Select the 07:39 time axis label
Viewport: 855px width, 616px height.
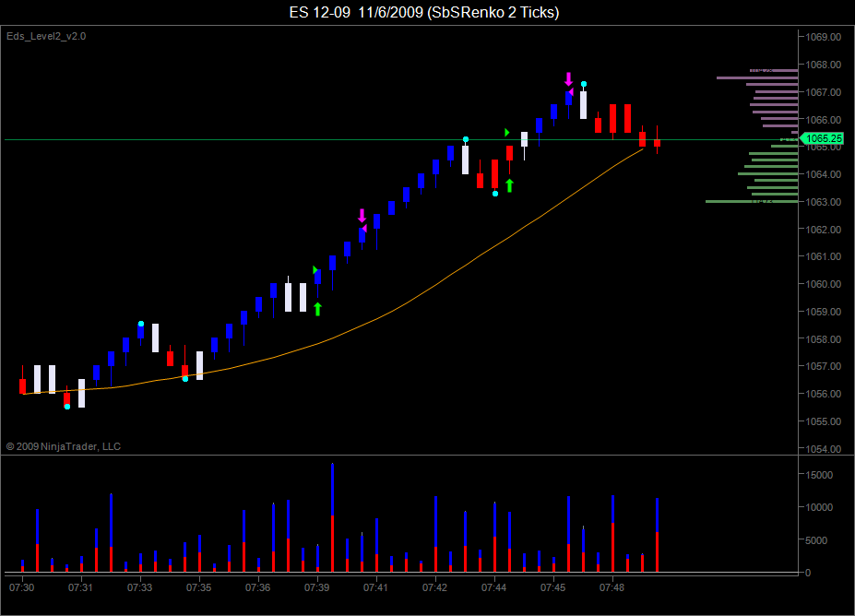(x=316, y=587)
